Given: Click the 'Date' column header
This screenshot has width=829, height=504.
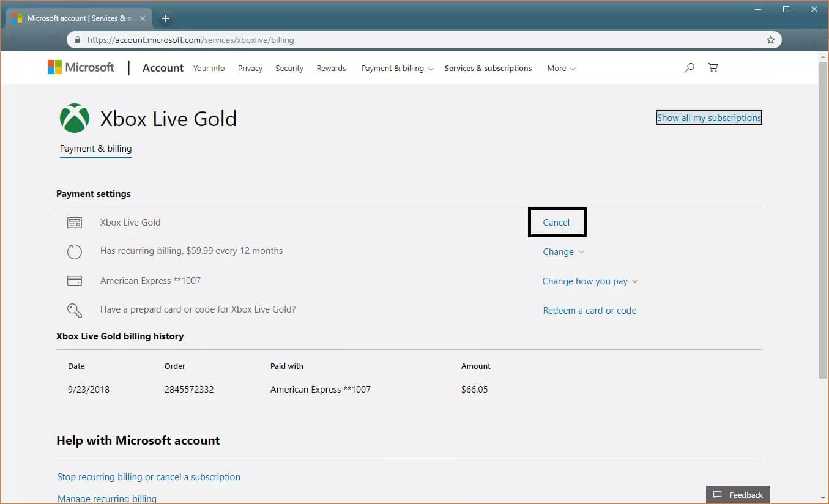Looking at the screenshot, I should (76, 366).
